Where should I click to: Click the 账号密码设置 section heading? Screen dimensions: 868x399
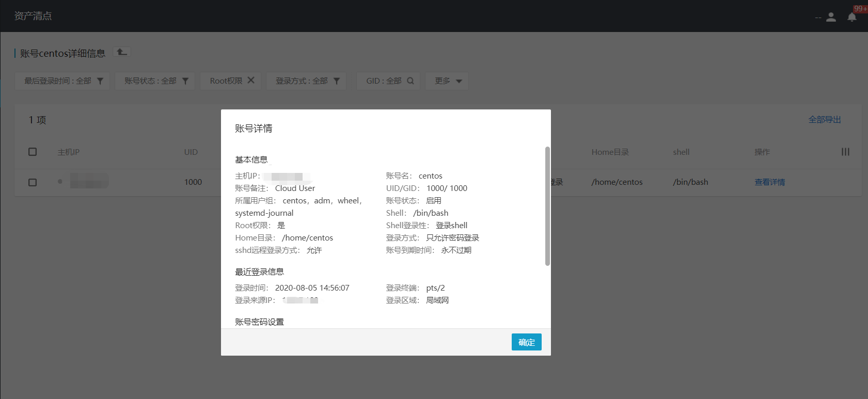tap(260, 322)
